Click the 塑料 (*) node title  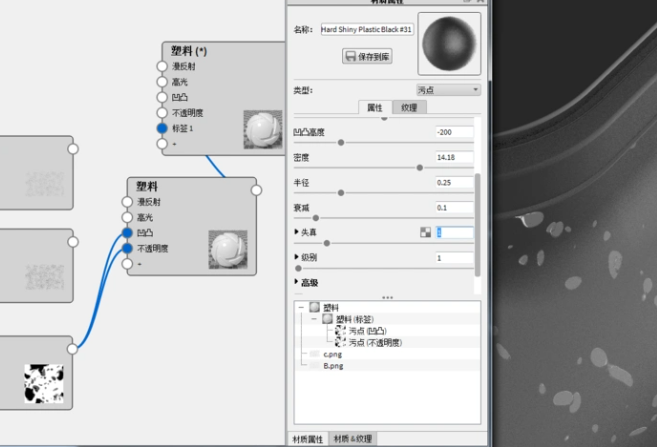pyautogui.click(x=189, y=51)
